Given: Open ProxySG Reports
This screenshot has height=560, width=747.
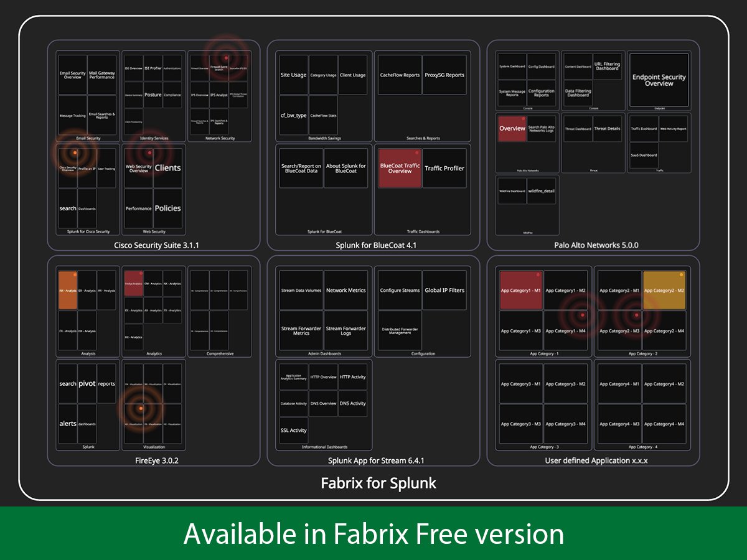Looking at the screenshot, I should [x=444, y=75].
